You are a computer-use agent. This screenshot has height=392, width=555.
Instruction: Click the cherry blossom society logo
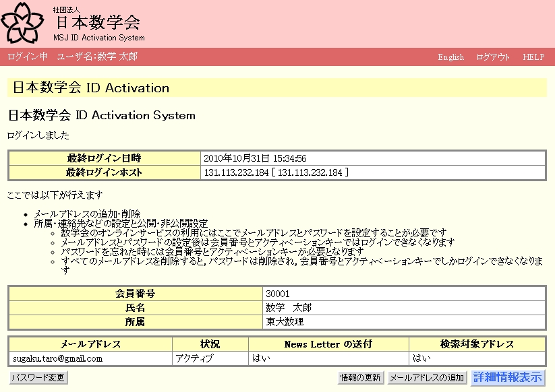pos(26,22)
